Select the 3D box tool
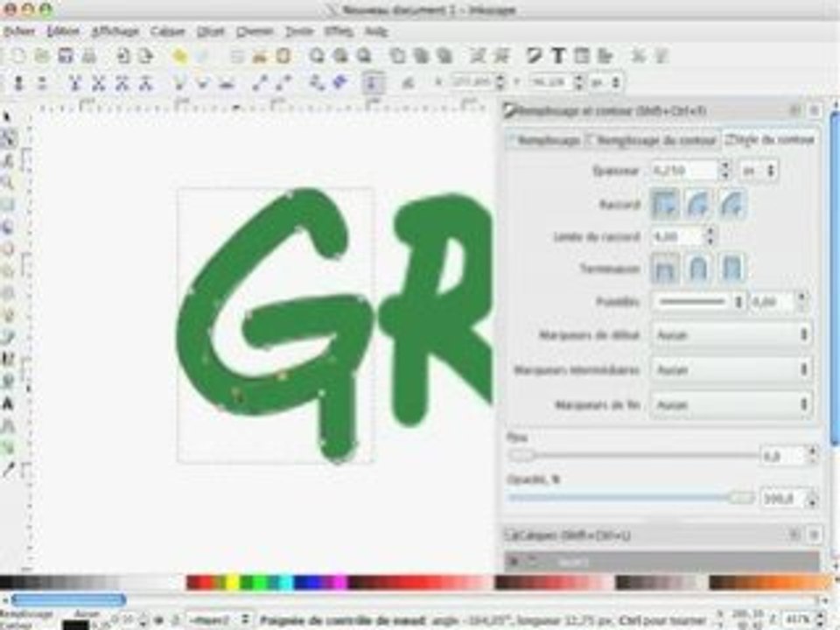This screenshot has width=840, height=630. tap(8, 227)
